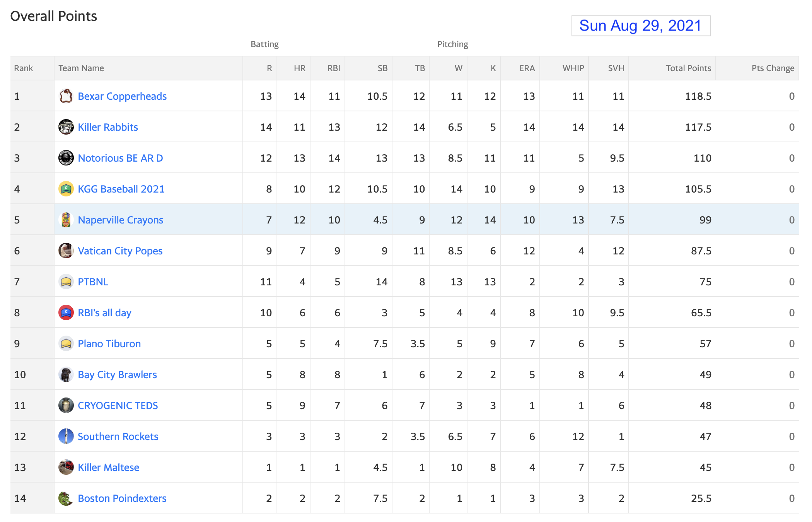Click the Boston Poindexters avatar icon
This screenshot has height=522, width=812.
tap(66, 498)
